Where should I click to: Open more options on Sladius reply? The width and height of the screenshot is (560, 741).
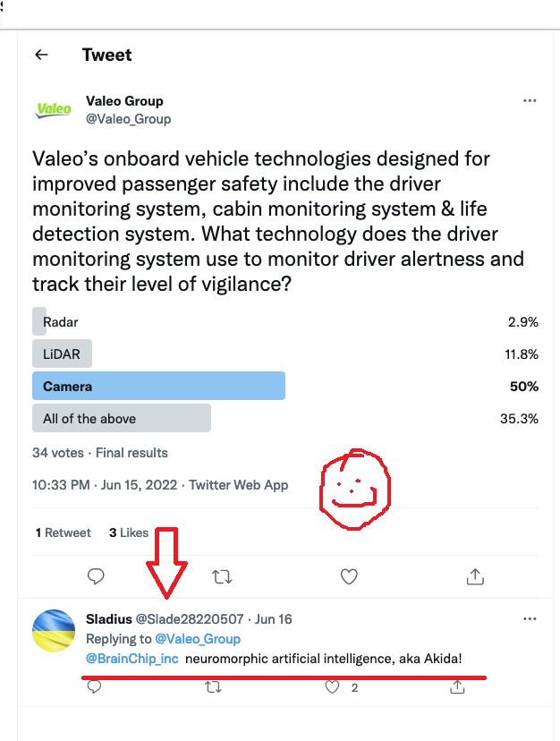point(530,619)
